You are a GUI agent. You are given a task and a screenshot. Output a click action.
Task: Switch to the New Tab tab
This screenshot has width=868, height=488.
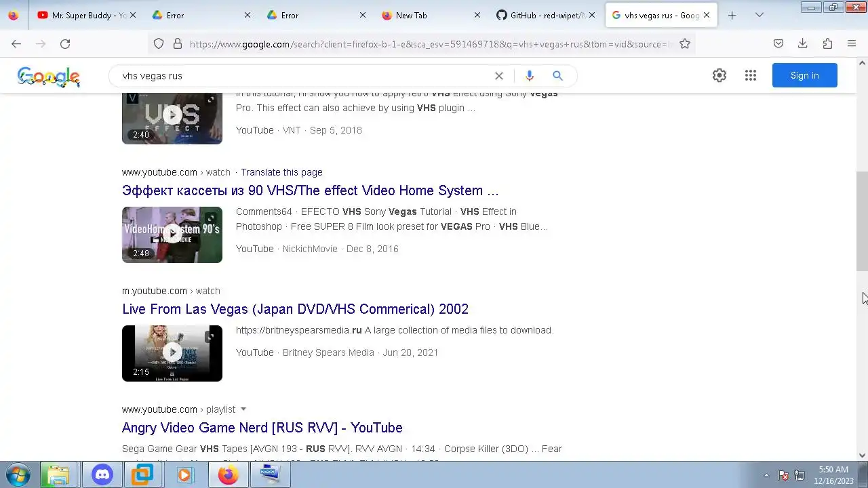pos(431,15)
